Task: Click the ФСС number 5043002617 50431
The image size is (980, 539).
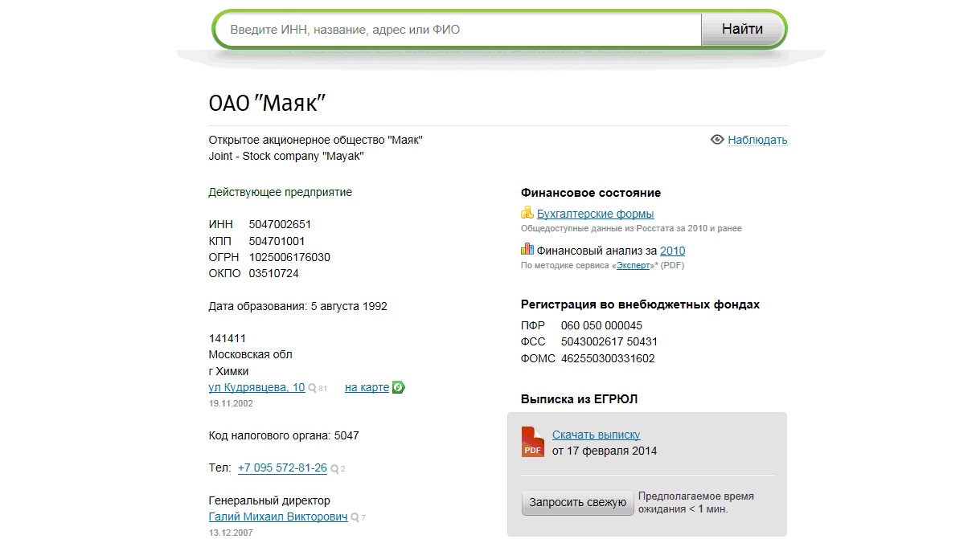Action: tap(609, 341)
